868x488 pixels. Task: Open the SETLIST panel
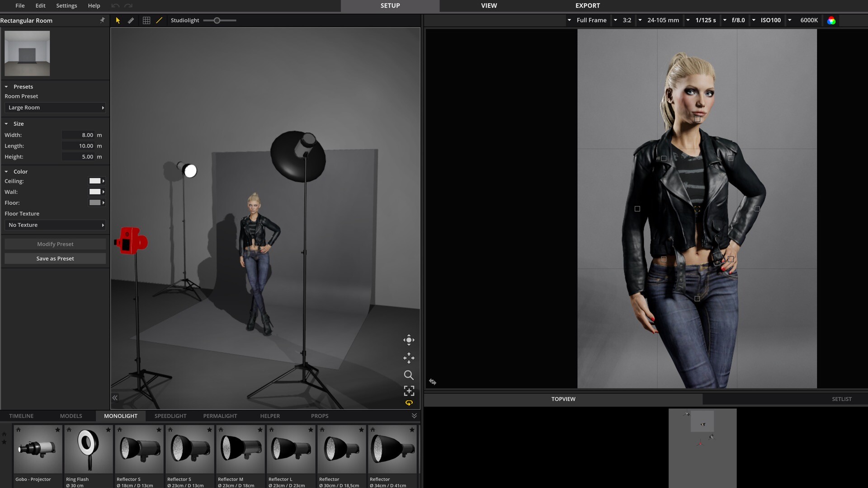(x=841, y=399)
